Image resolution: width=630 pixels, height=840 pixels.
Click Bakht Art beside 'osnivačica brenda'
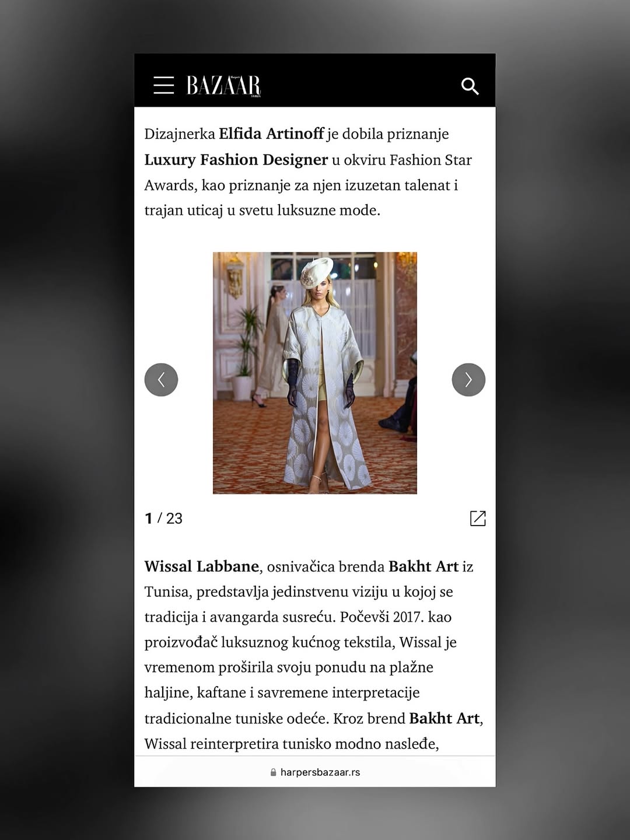[423, 566]
